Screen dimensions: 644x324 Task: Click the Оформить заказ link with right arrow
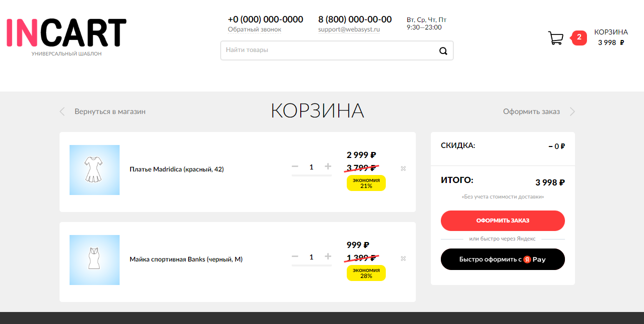pyautogui.click(x=531, y=111)
